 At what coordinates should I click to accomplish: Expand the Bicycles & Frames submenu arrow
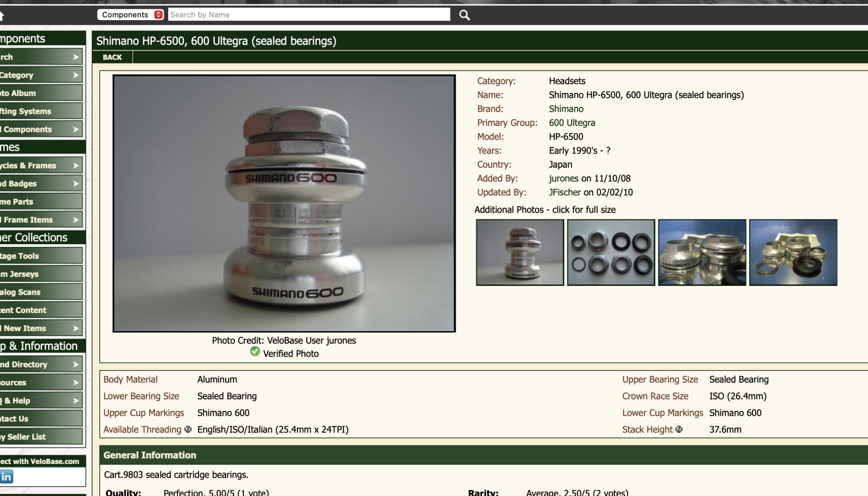75,166
